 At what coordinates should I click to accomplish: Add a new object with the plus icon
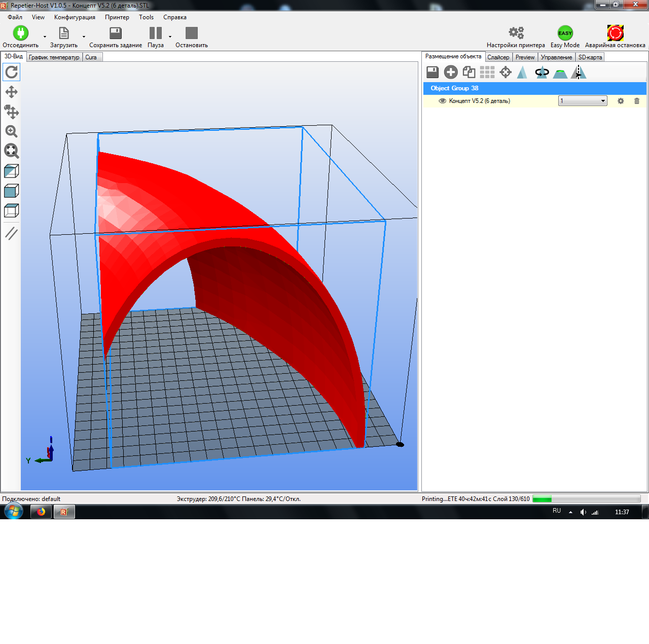point(450,72)
